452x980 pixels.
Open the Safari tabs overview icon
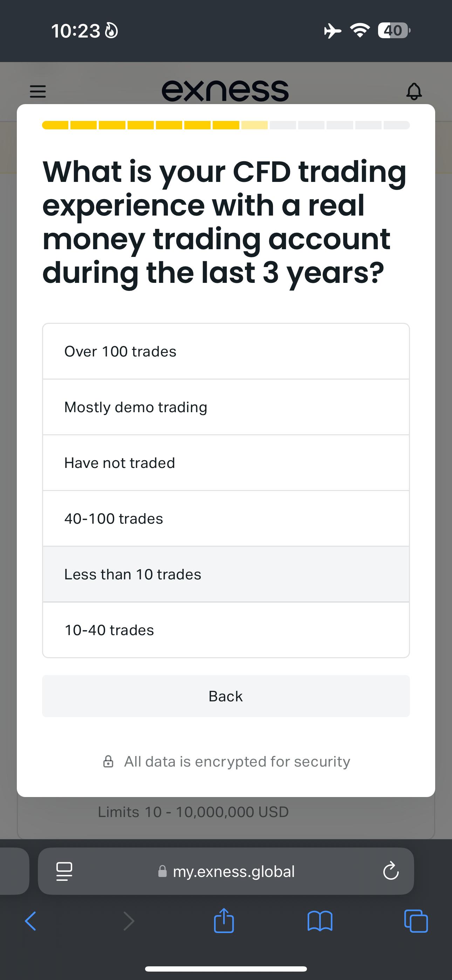pos(416,921)
